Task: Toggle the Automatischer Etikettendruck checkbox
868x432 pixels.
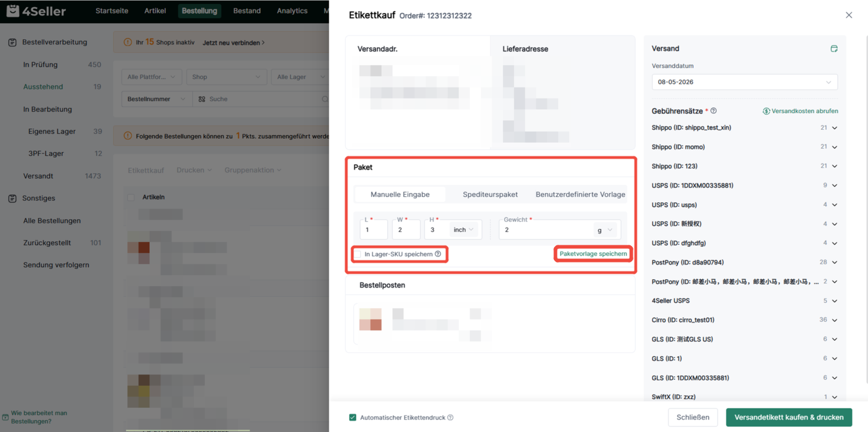Action: [x=353, y=418]
